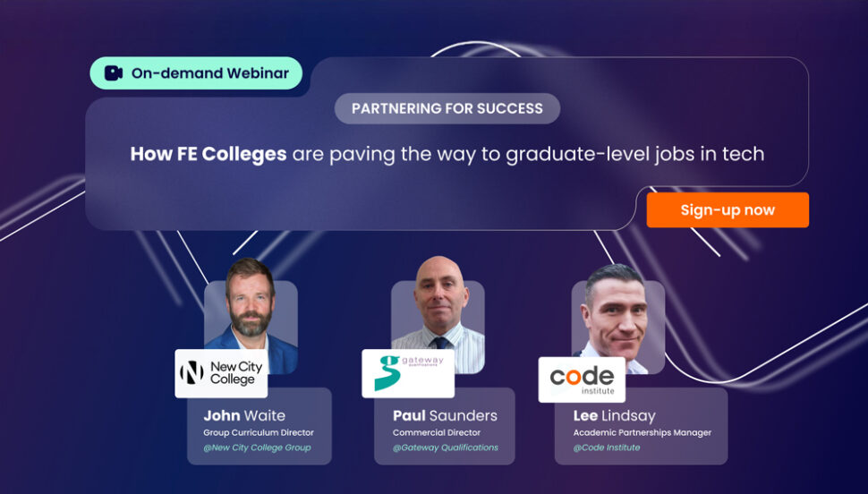This screenshot has height=494, width=868.
Task: Select the Partnering for Success pill
Action: click(447, 108)
